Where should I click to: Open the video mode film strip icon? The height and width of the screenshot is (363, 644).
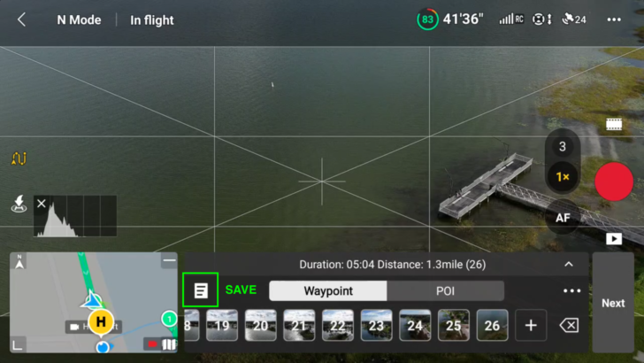[614, 124]
